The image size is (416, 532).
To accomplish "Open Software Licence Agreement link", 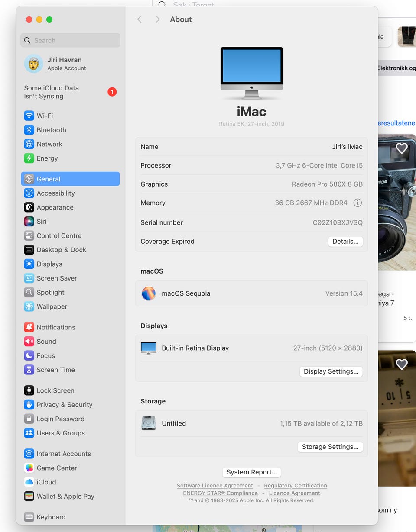I will pos(215,485).
